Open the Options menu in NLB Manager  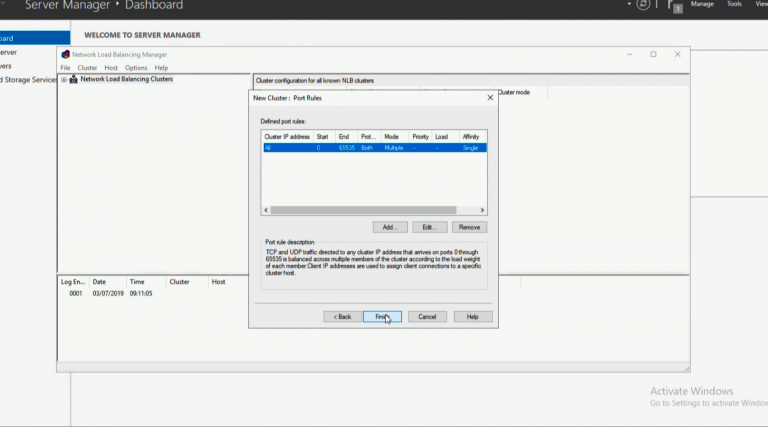[x=136, y=68]
